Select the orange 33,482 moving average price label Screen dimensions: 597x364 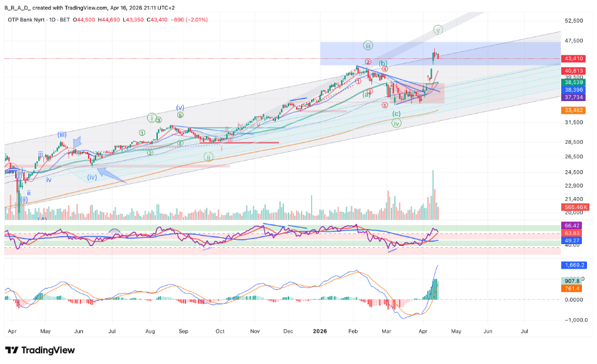572,110
